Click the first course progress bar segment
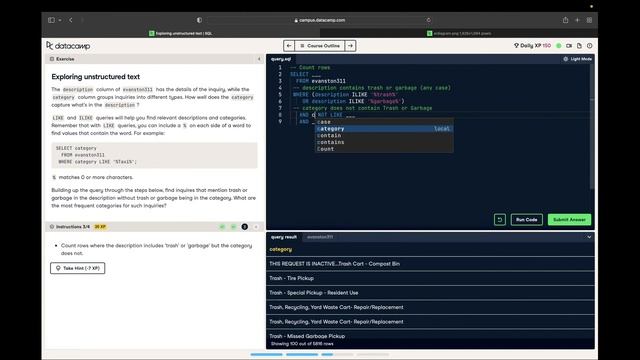 267,355
